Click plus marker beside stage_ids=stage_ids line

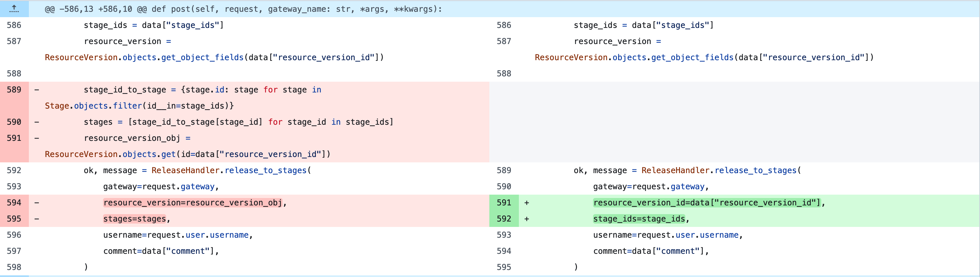pyautogui.click(x=527, y=219)
